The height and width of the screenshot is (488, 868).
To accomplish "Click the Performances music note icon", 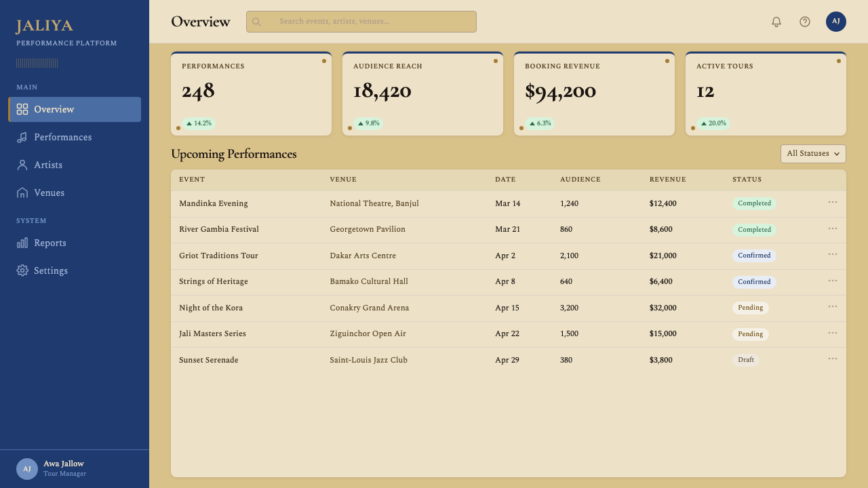I will tap(22, 137).
